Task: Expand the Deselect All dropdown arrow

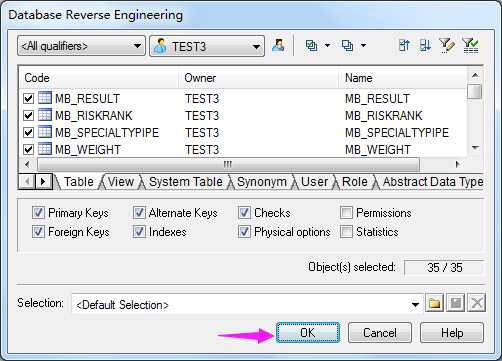Action: [363, 46]
